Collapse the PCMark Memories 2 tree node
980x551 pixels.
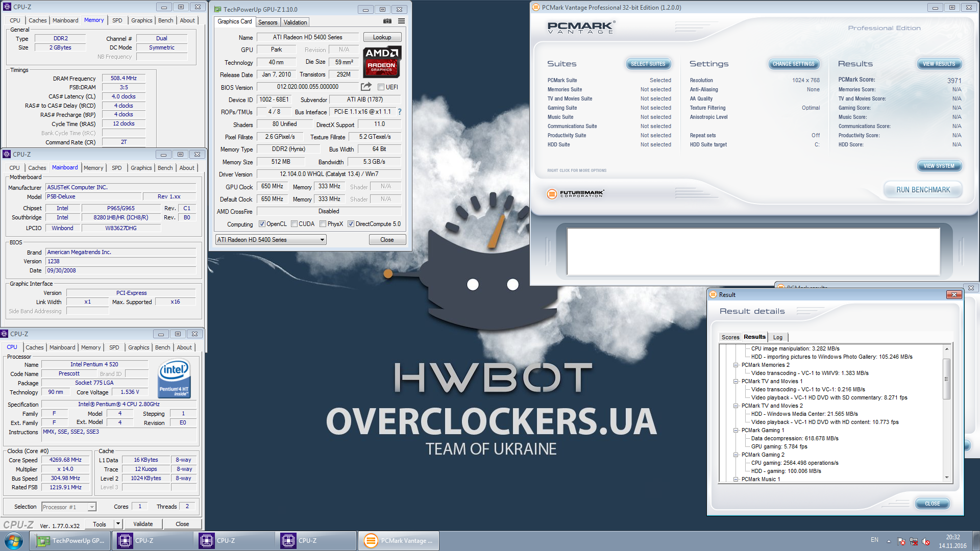click(x=736, y=365)
